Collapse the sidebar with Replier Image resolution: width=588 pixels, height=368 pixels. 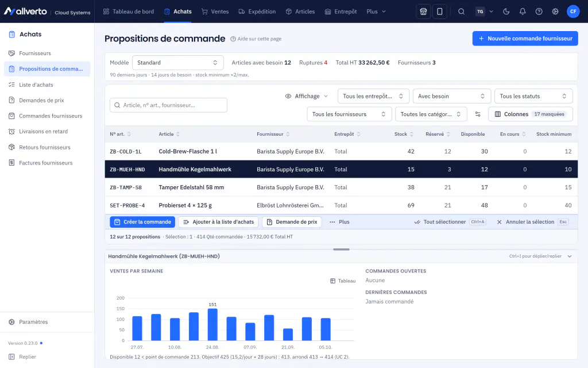22,356
